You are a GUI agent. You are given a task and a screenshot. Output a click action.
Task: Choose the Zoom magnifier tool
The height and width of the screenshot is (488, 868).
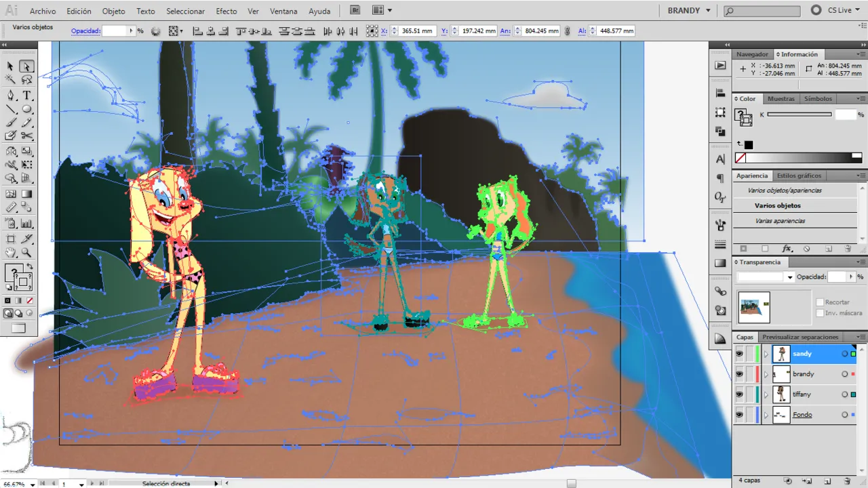pyautogui.click(x=27, y=253)
